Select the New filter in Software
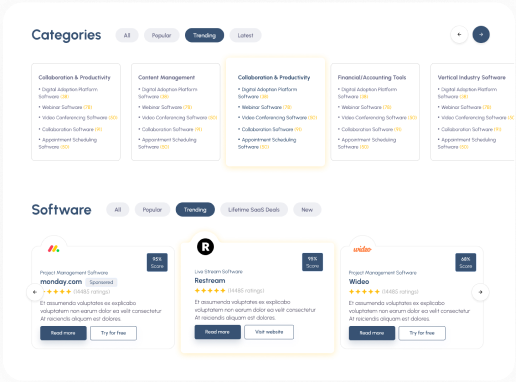516x382 pixels. [x=307, y=210]
